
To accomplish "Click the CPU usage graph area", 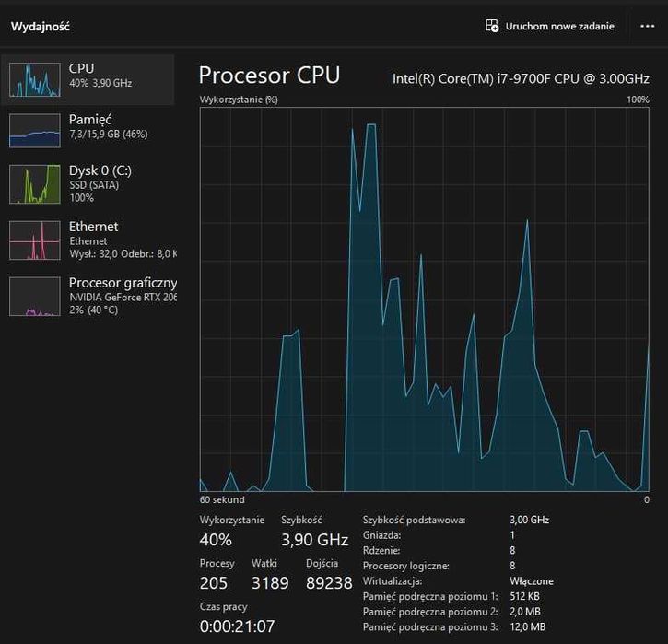I will point(425,299).
